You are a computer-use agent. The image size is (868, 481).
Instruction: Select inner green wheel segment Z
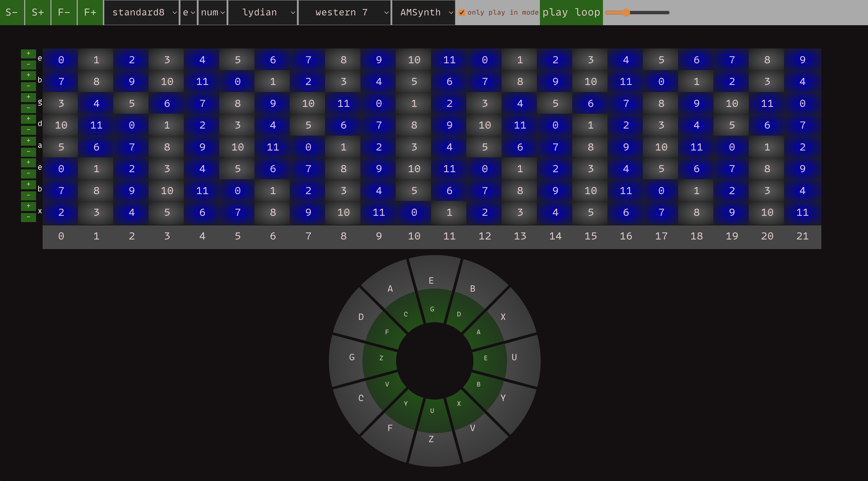[x=381, y=358]
